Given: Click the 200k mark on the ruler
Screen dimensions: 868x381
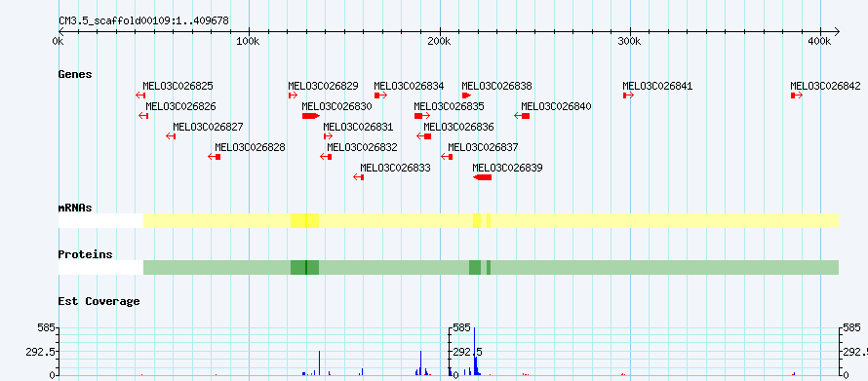Looking at the screenshot, I should click(x=439, y=42).
